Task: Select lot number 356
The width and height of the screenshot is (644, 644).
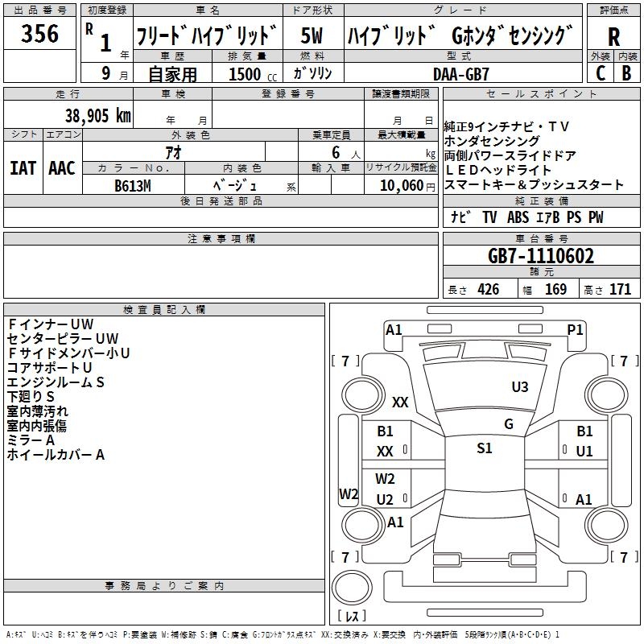Action: pos(39,34)
